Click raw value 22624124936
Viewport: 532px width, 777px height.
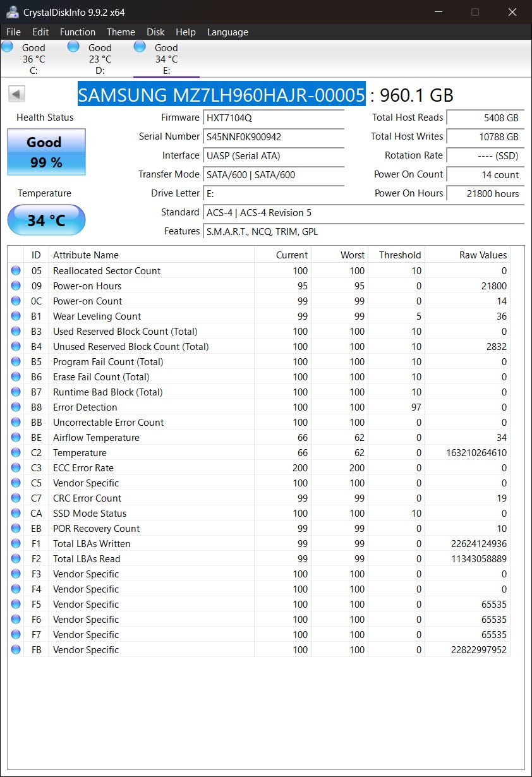479,544
